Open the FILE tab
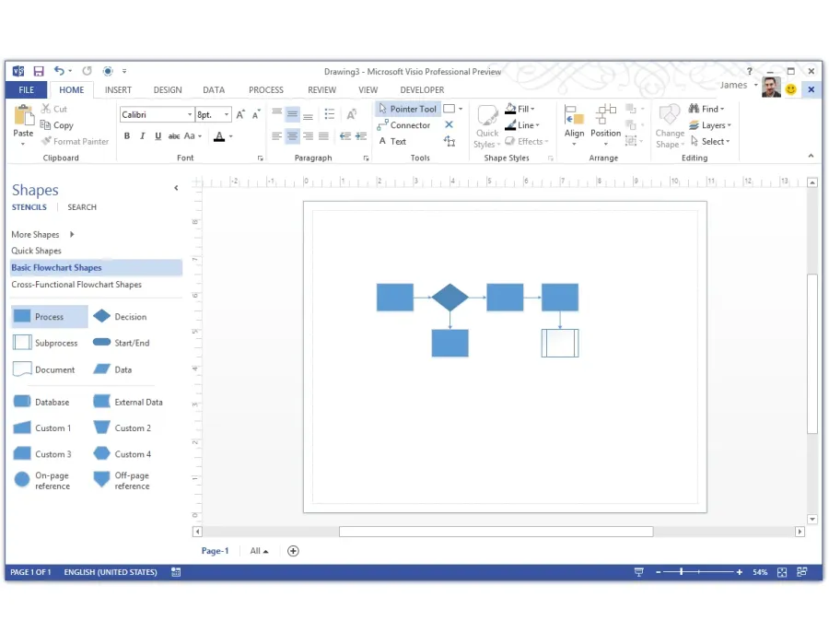This screenshot has height=644, width=829. [26, 90]
